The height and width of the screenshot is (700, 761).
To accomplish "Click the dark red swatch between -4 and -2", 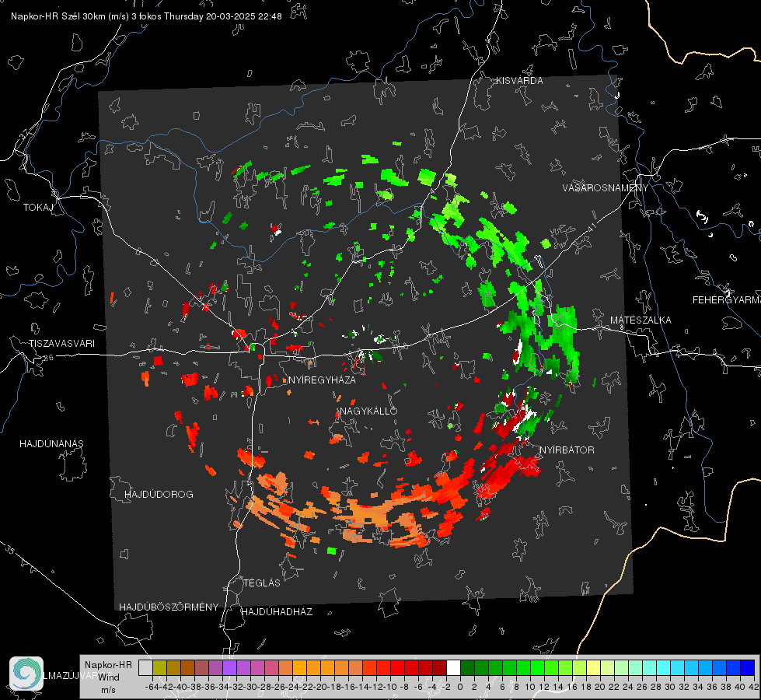I will tap(439, 667).
